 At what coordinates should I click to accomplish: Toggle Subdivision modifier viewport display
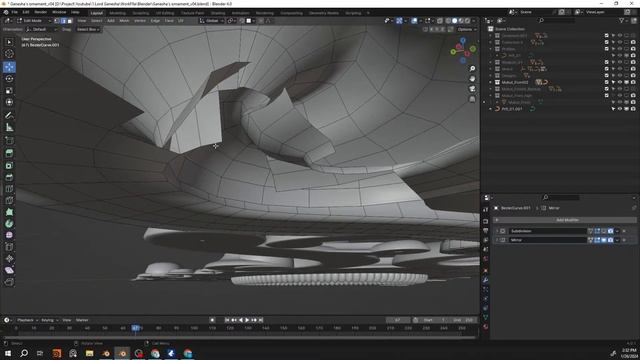[604, 231]
